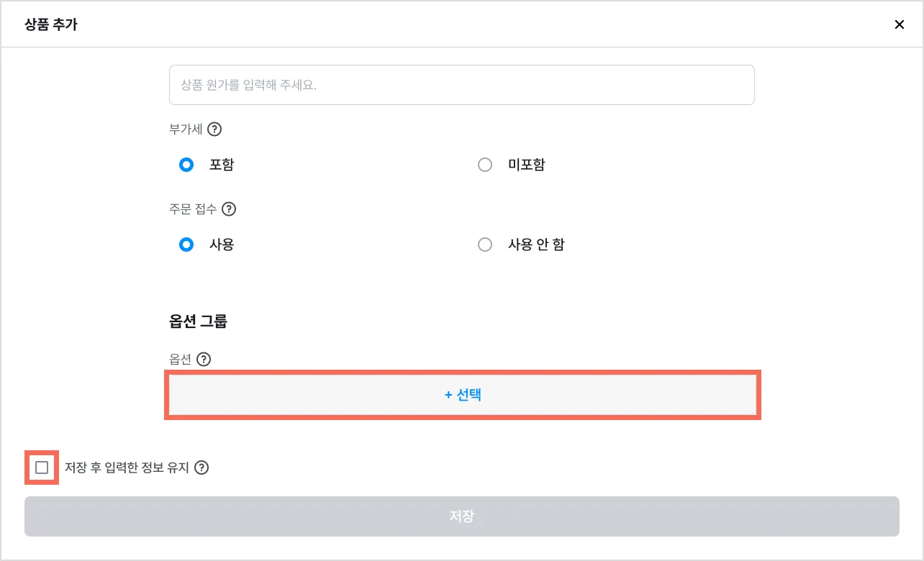This screenshot has width=924, height=561.
Task: Click the 상품 추가 dialog title
Action: [50, 24]
